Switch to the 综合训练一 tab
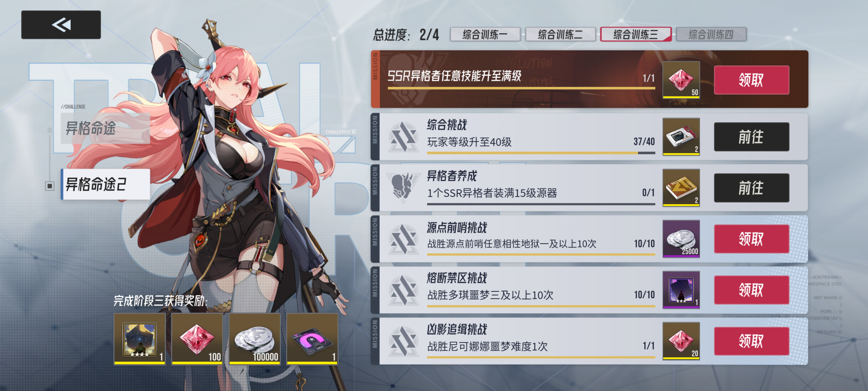The width and height of the screenshot is (868, 391). tap(485, 34)
